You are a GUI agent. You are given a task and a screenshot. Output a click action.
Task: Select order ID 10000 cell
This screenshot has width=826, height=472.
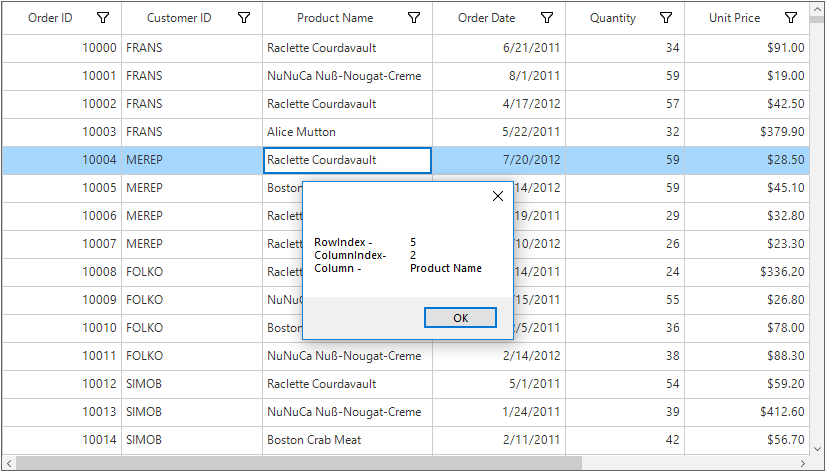click(62, 48)
